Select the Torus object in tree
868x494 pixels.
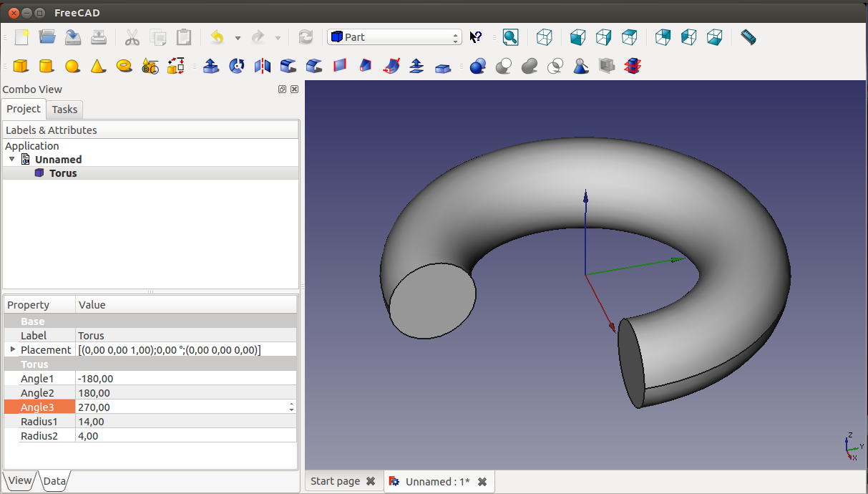(x=63, y=173)
